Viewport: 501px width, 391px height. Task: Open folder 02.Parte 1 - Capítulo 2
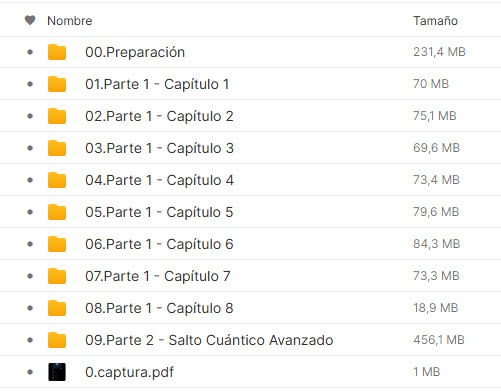pos(159,116)
